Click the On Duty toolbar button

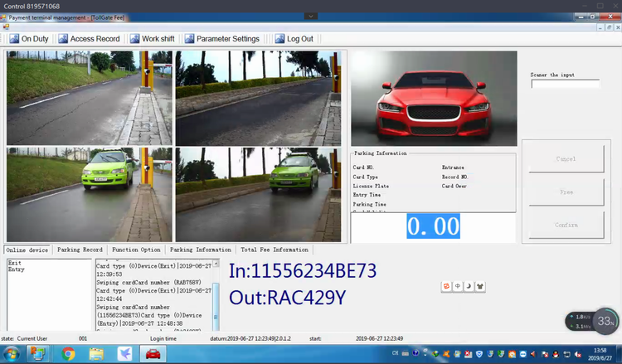point(30,39)
